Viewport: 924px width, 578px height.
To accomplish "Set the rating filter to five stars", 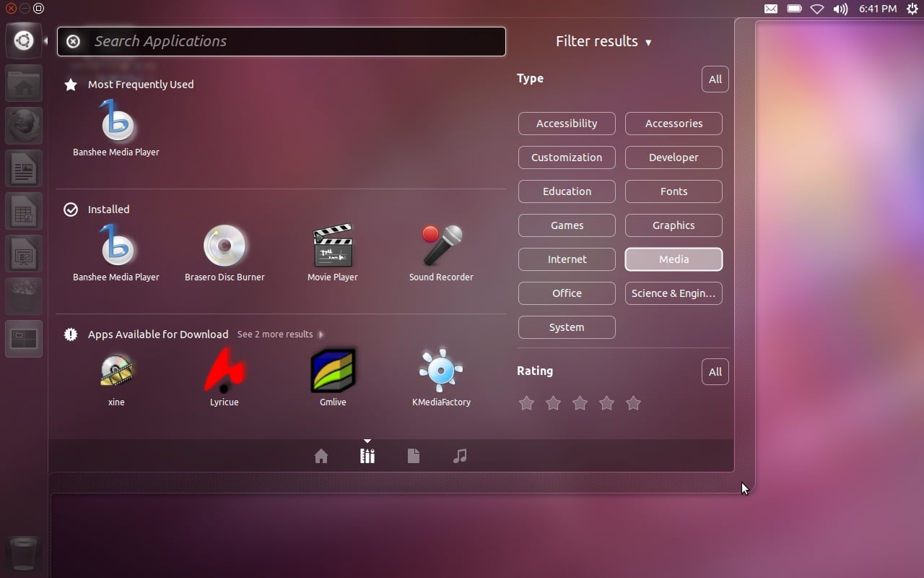I will (633, 403).
